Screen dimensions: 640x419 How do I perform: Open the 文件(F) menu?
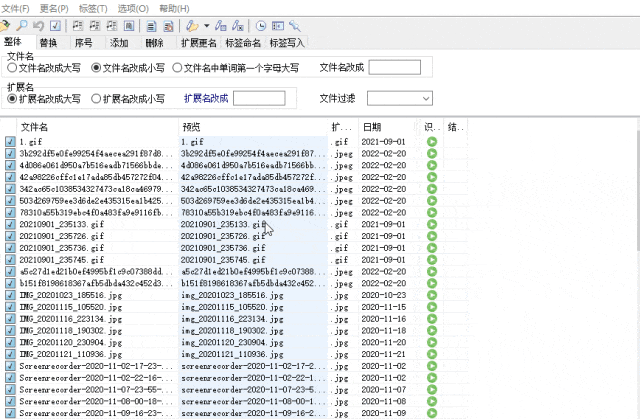pyautogui.click(x=16, y=8)
